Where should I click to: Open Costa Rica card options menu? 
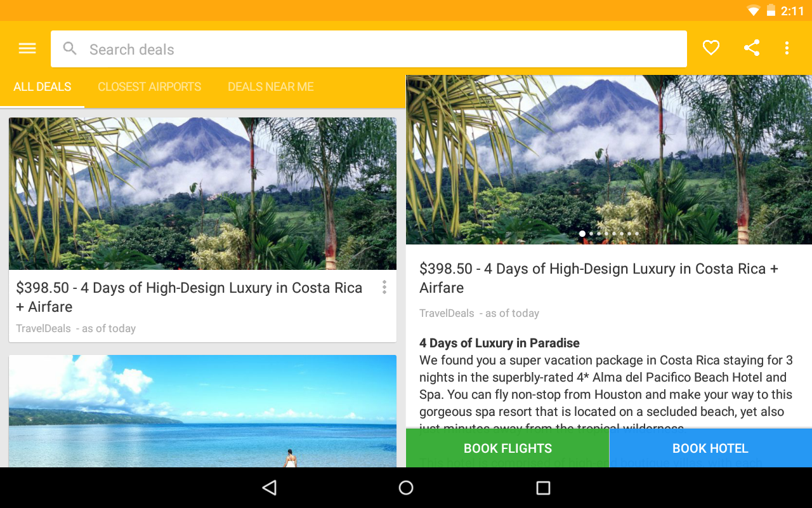(384, 288)
